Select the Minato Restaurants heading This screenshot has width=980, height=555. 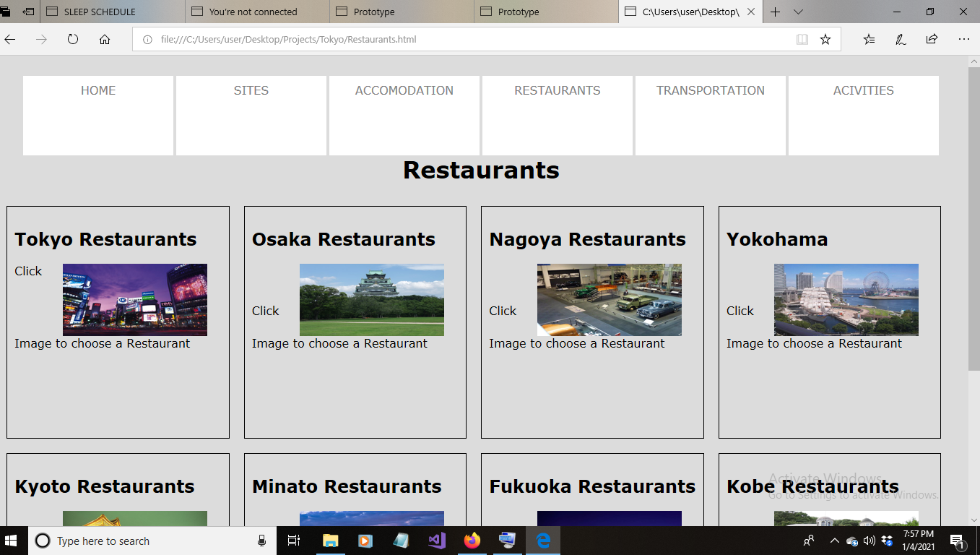tap(347, 486)
